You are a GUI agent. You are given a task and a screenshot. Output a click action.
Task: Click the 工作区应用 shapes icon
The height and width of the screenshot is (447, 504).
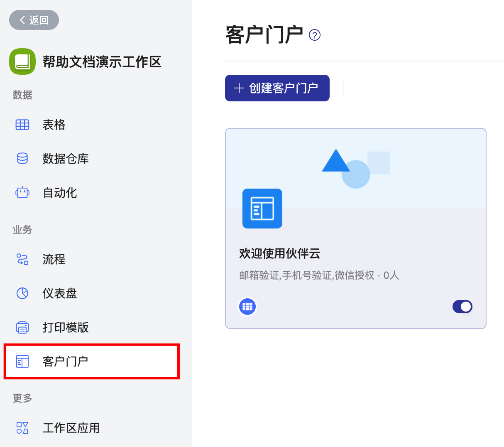tap(22, 428)
